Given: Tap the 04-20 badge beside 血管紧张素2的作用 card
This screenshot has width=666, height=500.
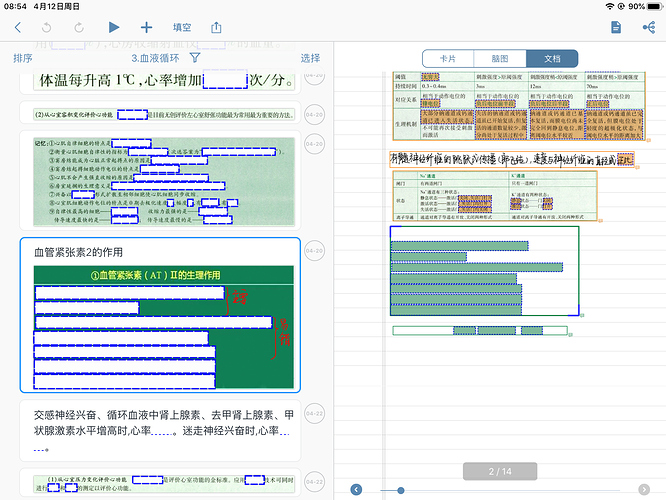Looking at the screenshot, I should click(x=314, y=251).
